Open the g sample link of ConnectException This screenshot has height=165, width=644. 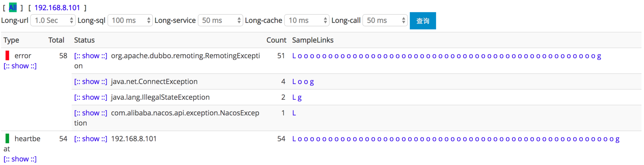(312, 82)
